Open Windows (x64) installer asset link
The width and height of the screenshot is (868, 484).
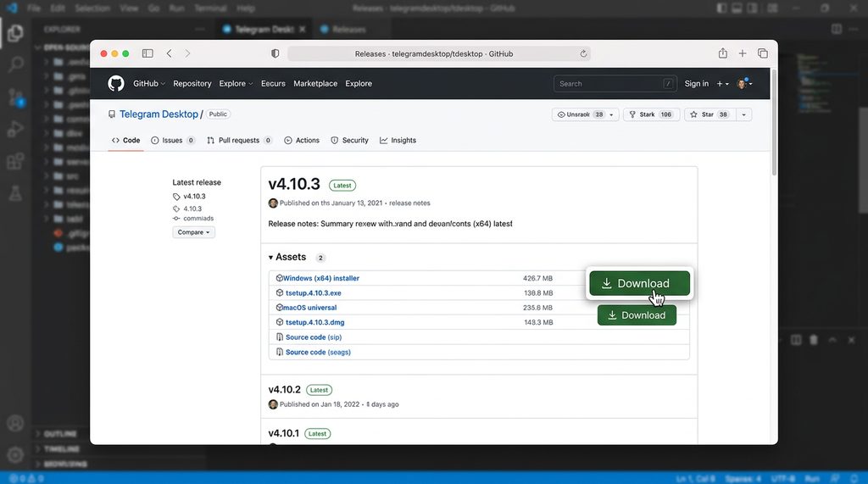[x=321, y=279]
